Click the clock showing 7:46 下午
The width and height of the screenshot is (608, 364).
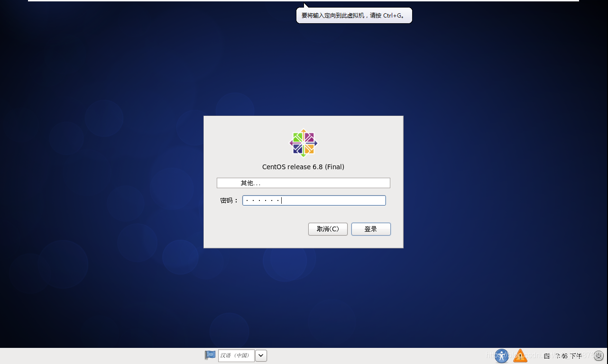click(x=563, y=356)
